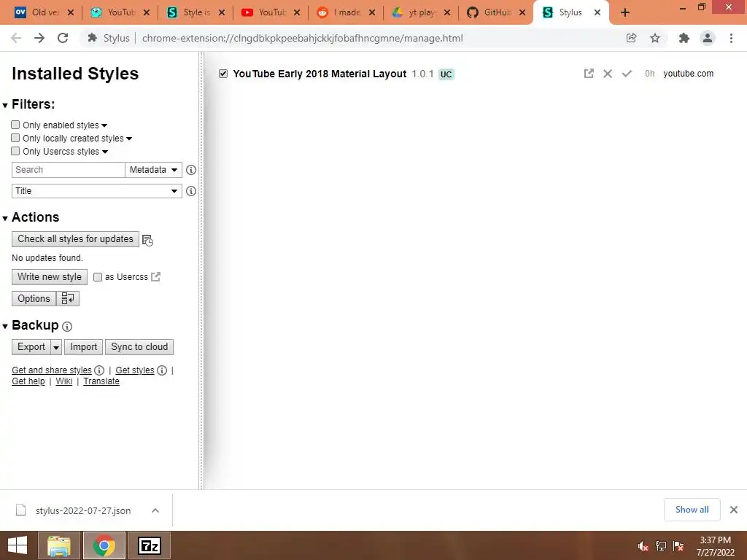Open the Only locally created styles dropdown arrow
Image resolution: width=747 pixels, height=560 pixels.
[x=129, y=139]
